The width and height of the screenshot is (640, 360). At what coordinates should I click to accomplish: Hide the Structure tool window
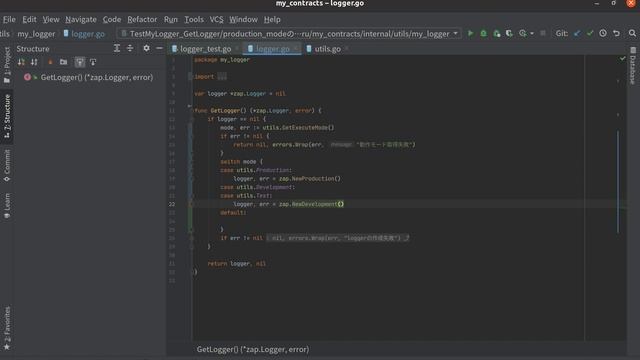tap(159, 48)
